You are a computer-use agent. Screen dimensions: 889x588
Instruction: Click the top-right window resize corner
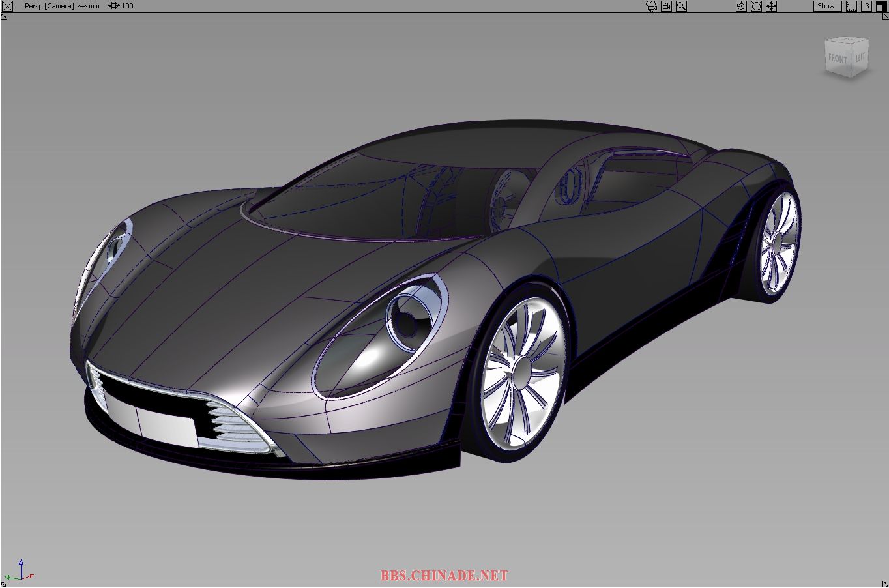pos(884,16)
